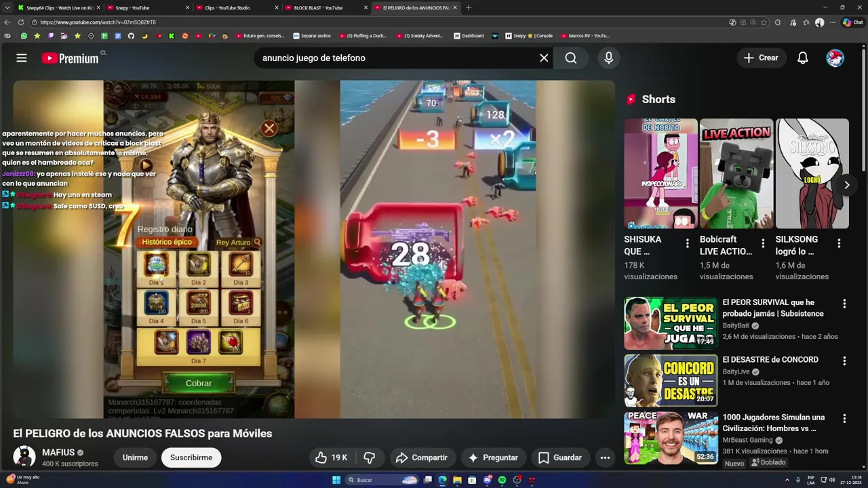This screenshot has width=868, height=488.
Task: Open the Crear upload menu
Action: click(761, 58)
